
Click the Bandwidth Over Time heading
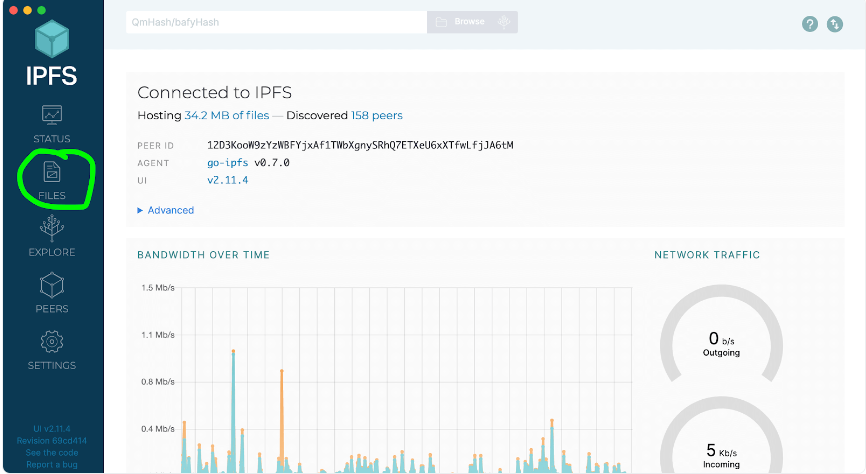pyautogui.click(x=203, y=255)
